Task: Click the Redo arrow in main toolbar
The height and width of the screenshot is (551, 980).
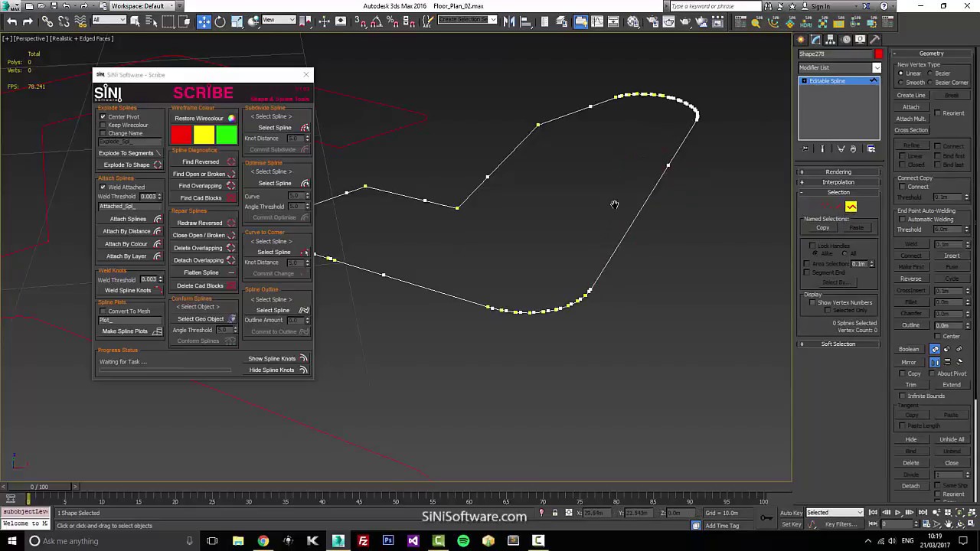Action: click(28, 21)
